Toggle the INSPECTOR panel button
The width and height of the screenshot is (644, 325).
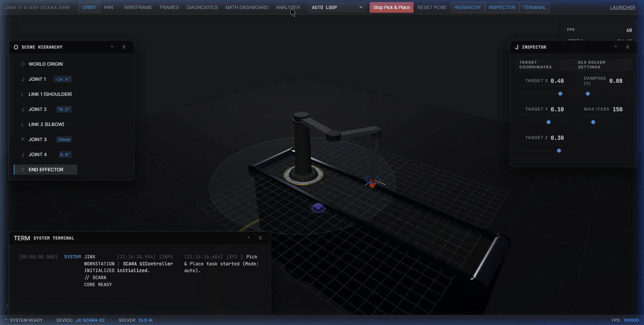502,8
